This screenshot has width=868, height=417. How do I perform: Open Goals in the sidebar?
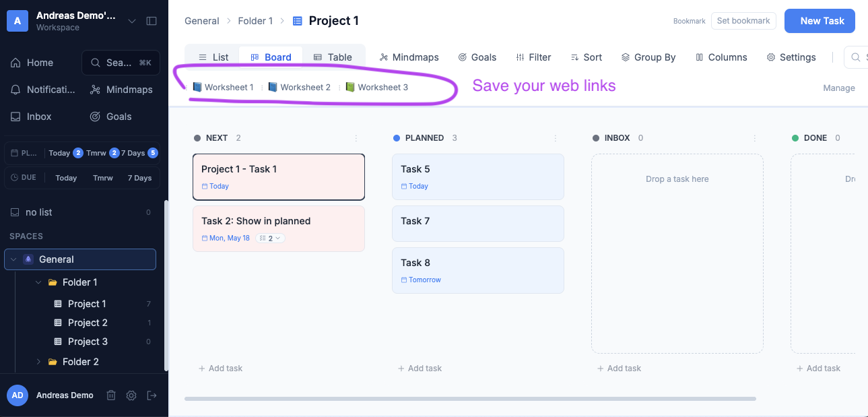tap(111, 117)
